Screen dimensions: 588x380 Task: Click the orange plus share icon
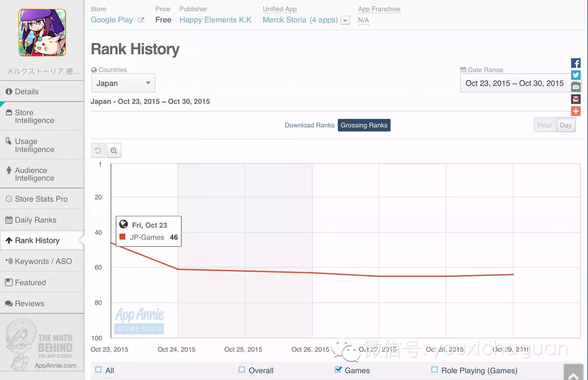click(575, 111)
